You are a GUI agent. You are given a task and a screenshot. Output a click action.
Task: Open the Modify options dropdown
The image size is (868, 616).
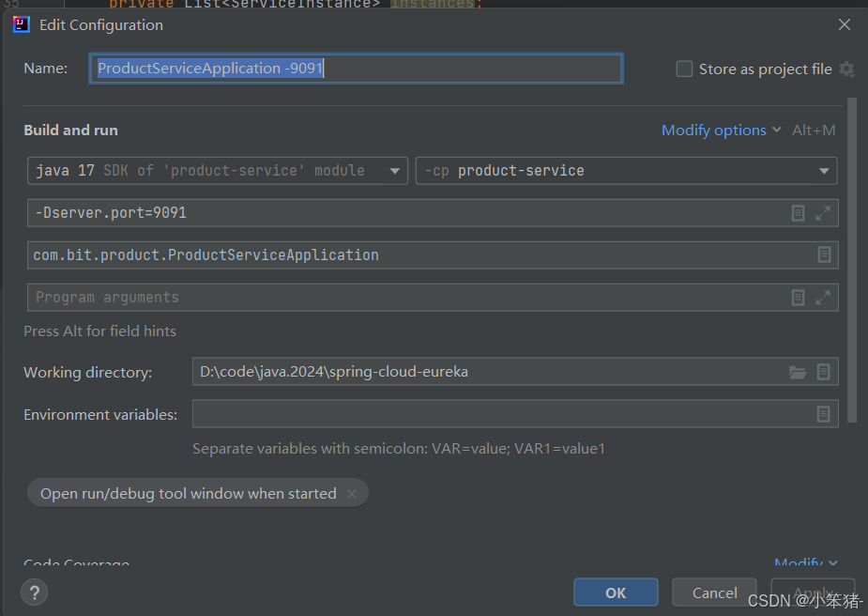coord(716,130)
